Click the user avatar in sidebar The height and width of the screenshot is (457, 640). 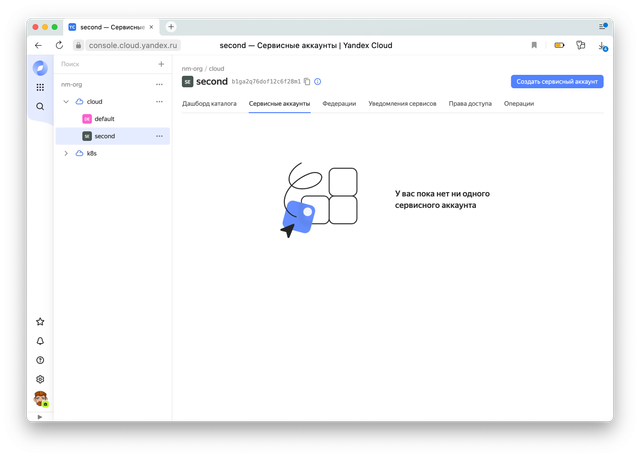[x=40, y=399]
